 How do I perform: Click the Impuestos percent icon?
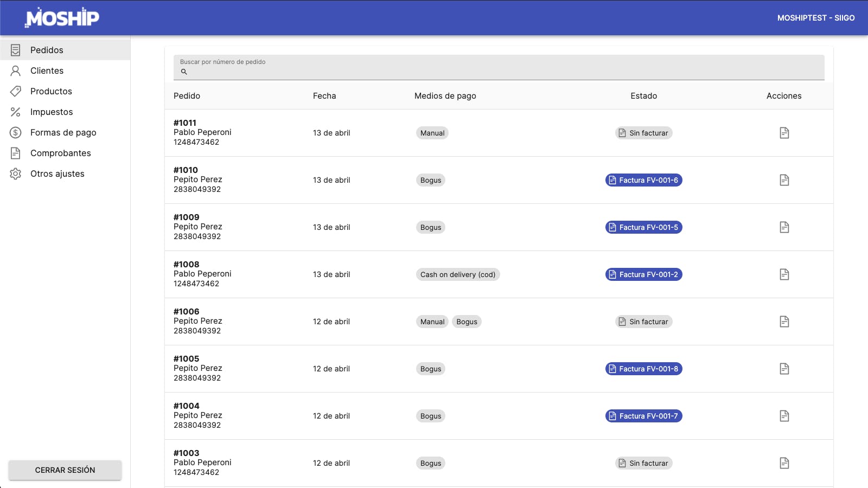[16, 112]
